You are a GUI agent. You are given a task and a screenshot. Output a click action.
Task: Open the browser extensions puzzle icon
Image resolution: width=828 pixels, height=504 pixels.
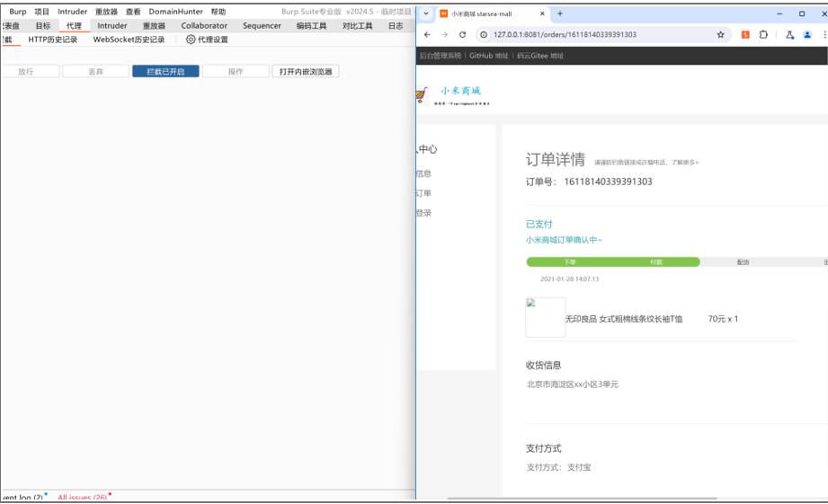coord(763,35)
